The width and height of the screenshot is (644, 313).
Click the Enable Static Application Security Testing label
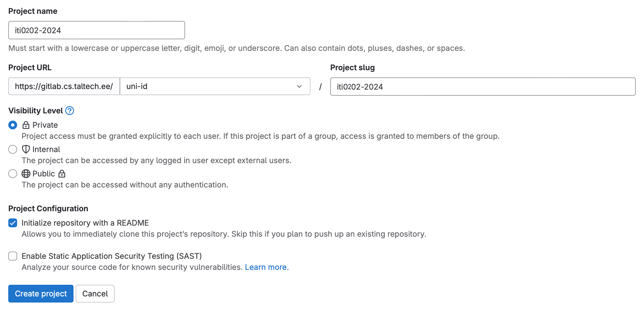click(112, 256)
